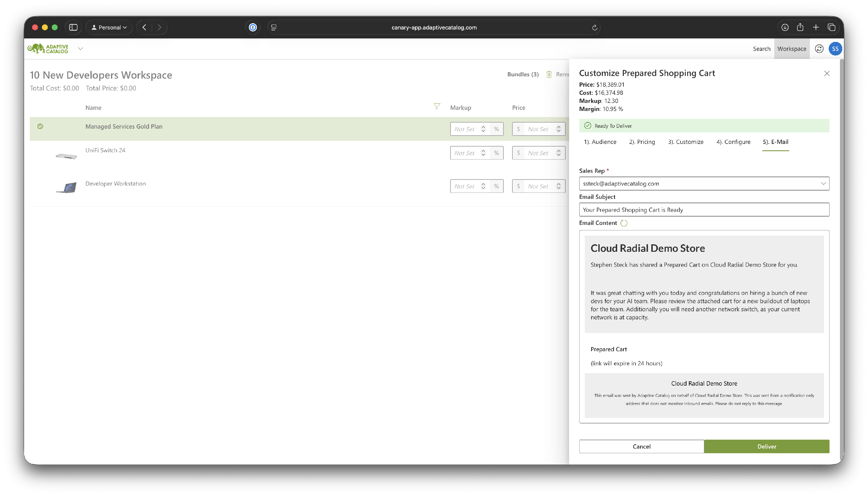Viewport: 868px width, 496px height.
Task: Switch to the 4). Configure tab
Action: point(733,142)
